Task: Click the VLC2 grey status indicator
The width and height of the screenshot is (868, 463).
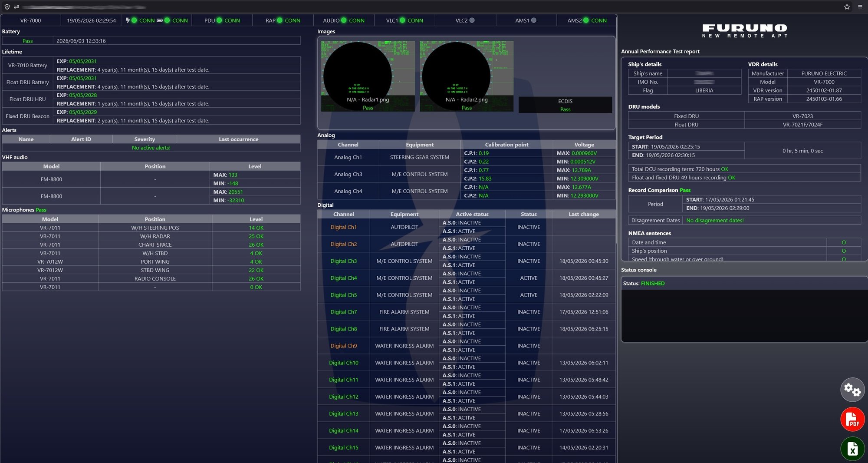Action: (472, 20)
